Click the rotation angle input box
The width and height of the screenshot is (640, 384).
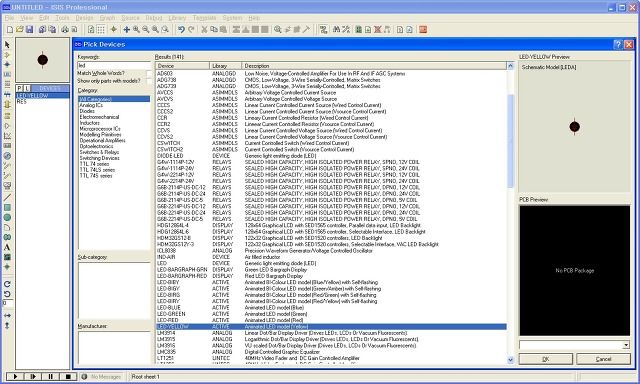click(8, 303)
